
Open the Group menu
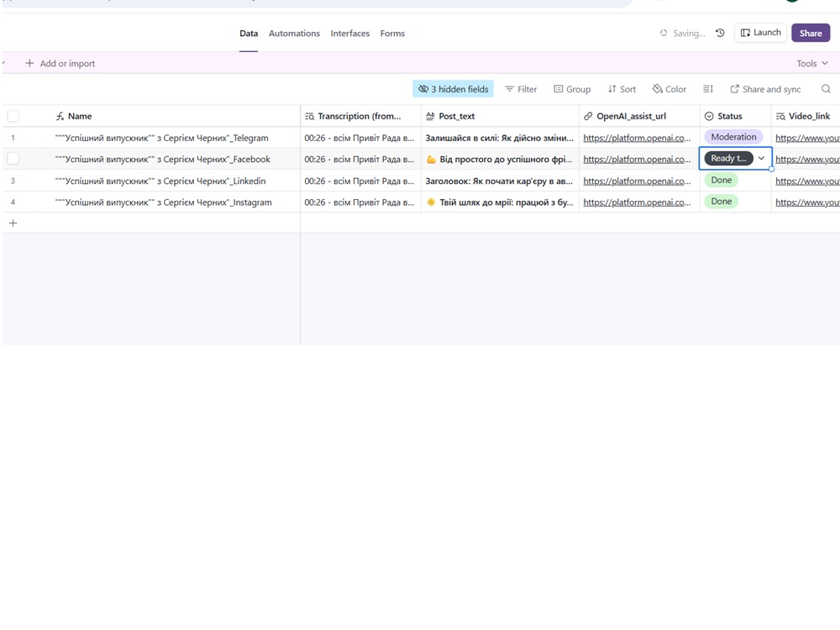click(x=572, y=89)
